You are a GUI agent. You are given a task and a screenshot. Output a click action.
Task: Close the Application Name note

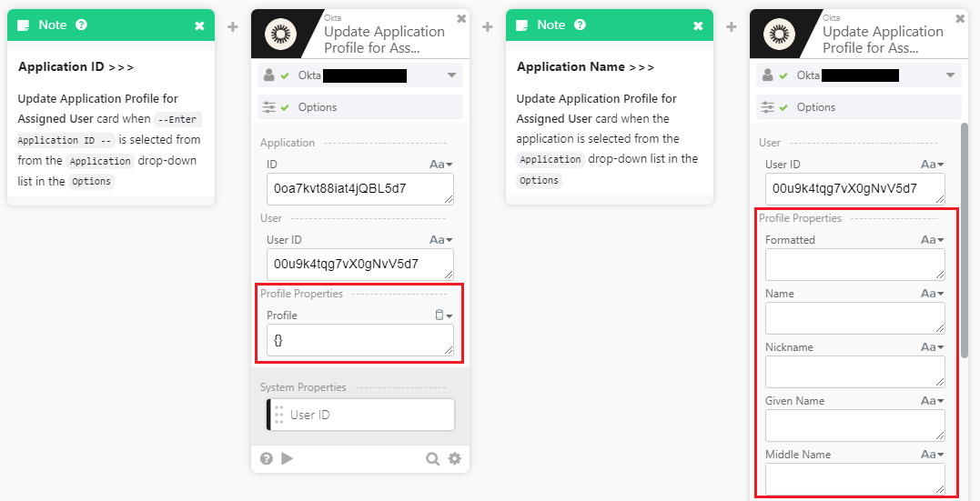point(698,26)
